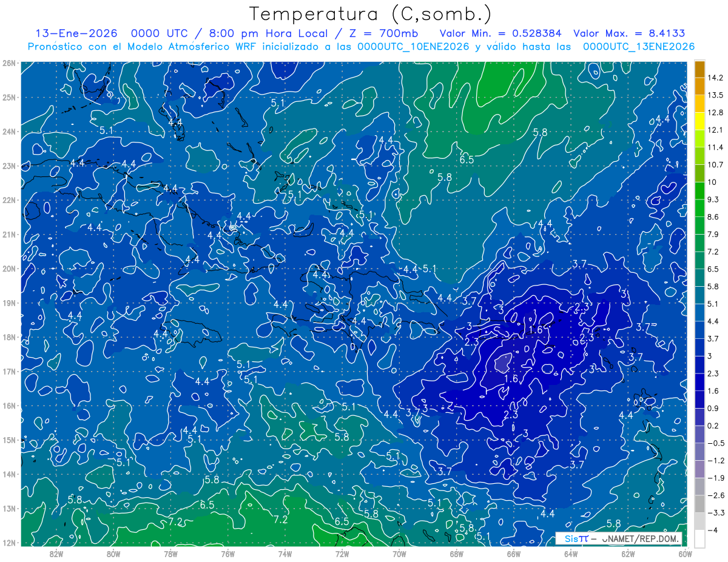Viewport: 728px width, 562px height.
Task: Click the colorbar label "10.7"
Action: click(x=716, y=165)
